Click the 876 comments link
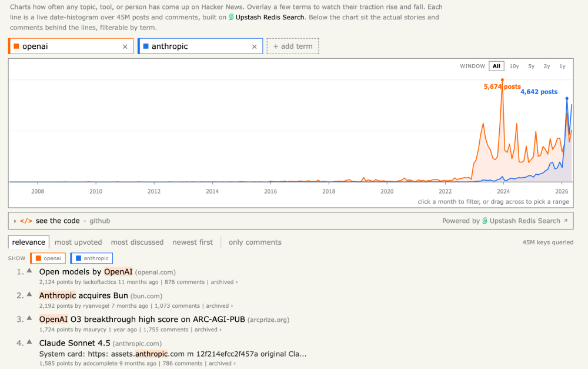The height and width of the screenshot is (369, 588). 185,282
